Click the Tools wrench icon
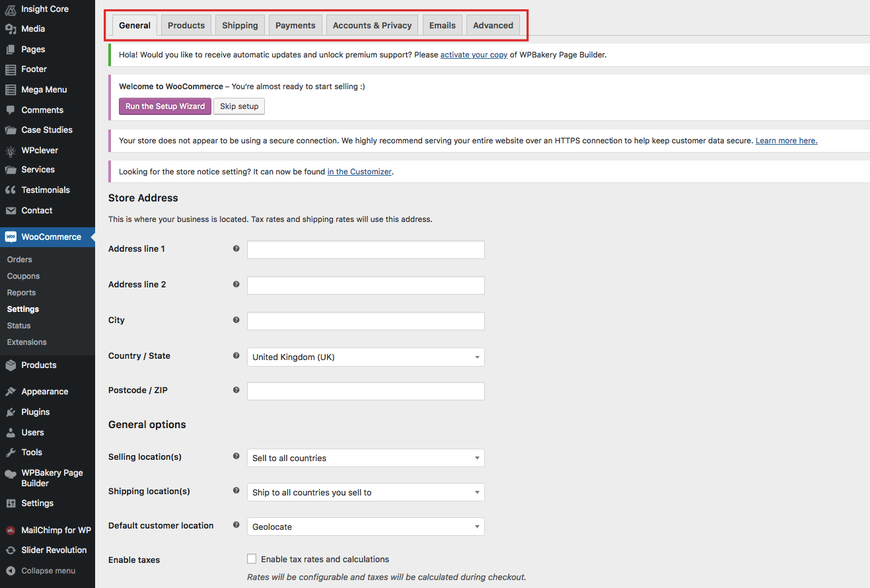The height and width of the screenshot is (588, 870). (x=11, y=453)
